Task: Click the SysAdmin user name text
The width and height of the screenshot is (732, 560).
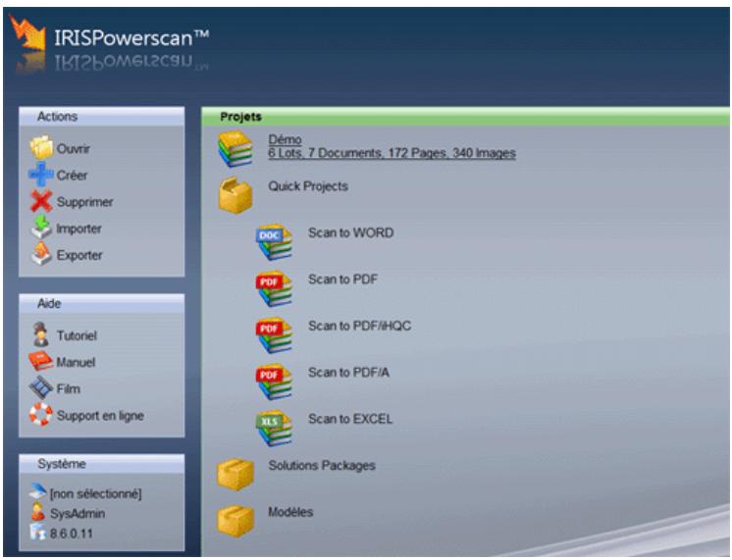Action: pos(78,514)
